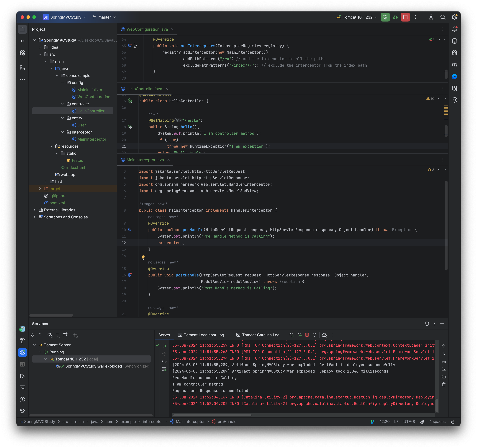Start the app in debug mode via bug icon

[395, 17]
